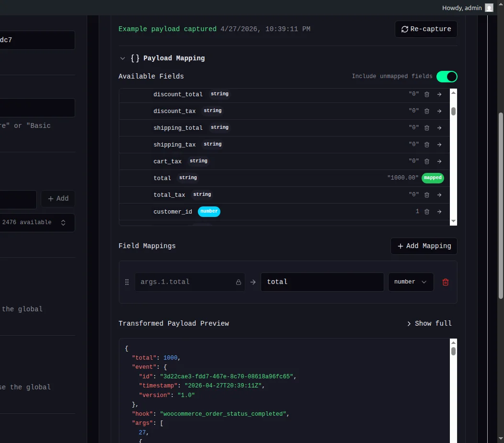Click the event id value string

pyautogui.click(x=227, y=376)
